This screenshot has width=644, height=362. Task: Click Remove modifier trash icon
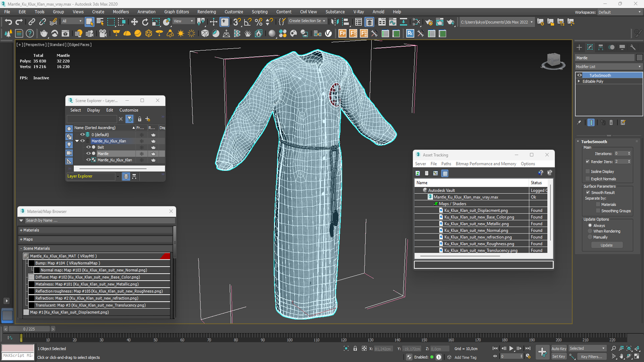[611, 123]
